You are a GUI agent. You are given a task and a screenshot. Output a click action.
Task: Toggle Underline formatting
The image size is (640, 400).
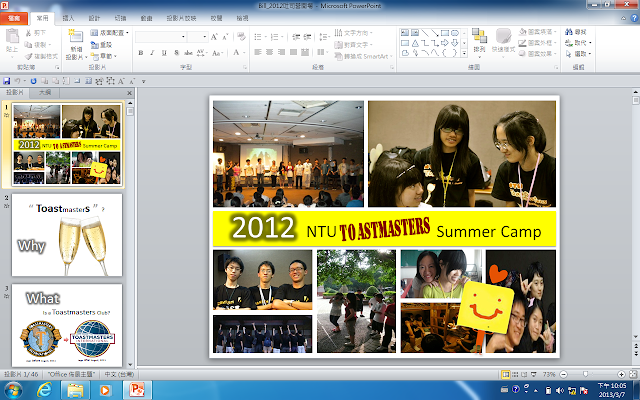click(x=164, y=53)
